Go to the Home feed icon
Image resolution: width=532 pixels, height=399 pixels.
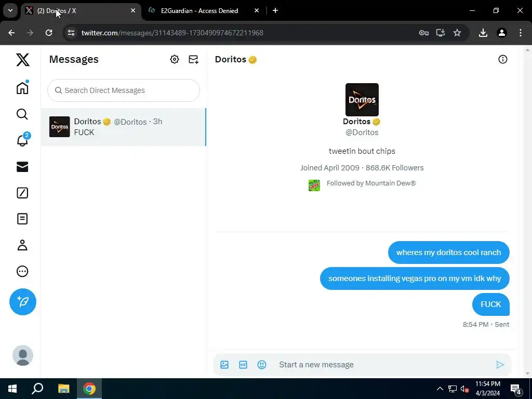coord(22,88)
